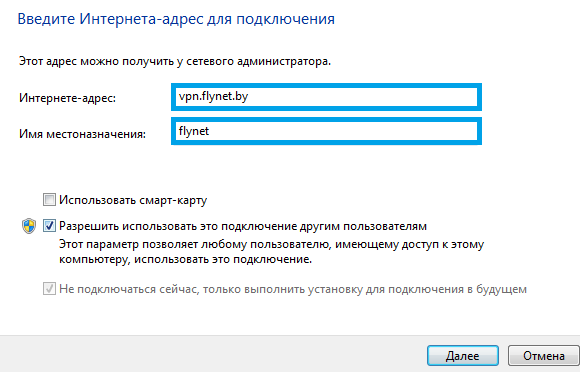The height and width of the screenshot is (372, 580).
Task: Click the gray footer bar beside Далее
Action: click(x=211, y=354)
